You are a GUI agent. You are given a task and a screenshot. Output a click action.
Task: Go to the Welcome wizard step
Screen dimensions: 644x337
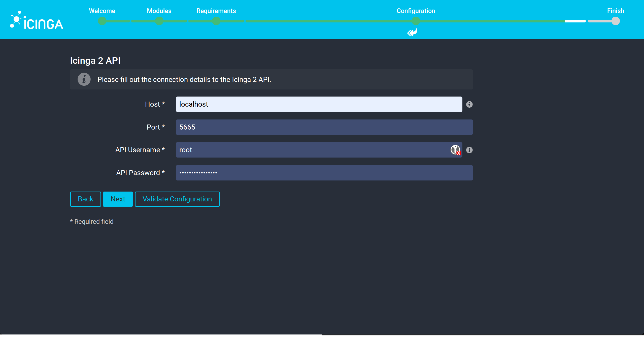point(102,11)
